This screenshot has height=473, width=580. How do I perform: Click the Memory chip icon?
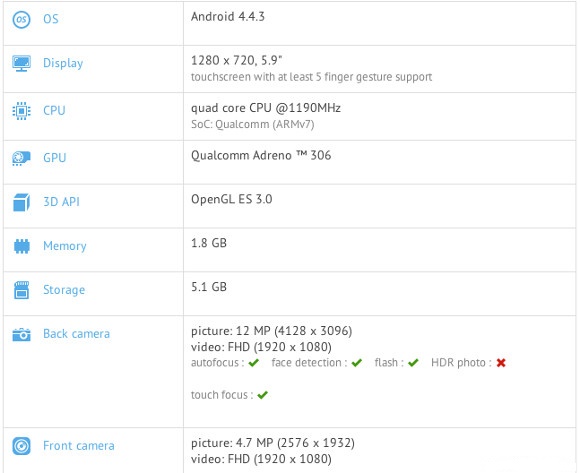pos(21,246)
